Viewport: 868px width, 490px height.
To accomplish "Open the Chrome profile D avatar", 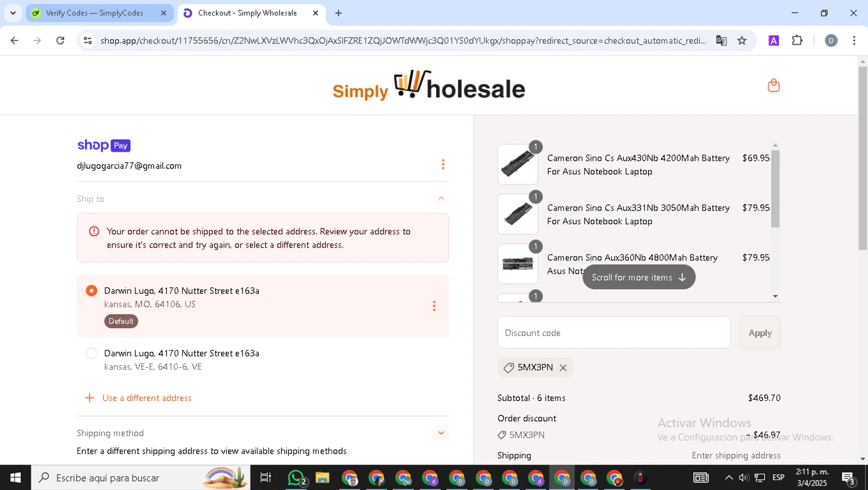I will point(831,40).
